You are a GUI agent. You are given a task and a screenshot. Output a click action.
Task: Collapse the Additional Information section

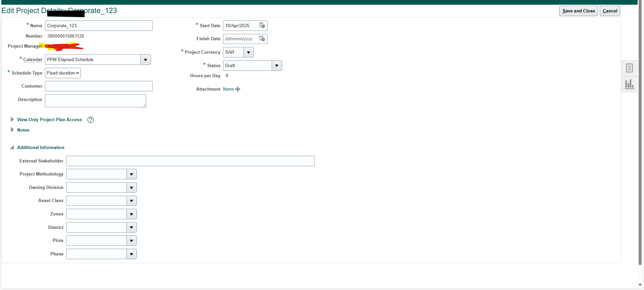12,147
